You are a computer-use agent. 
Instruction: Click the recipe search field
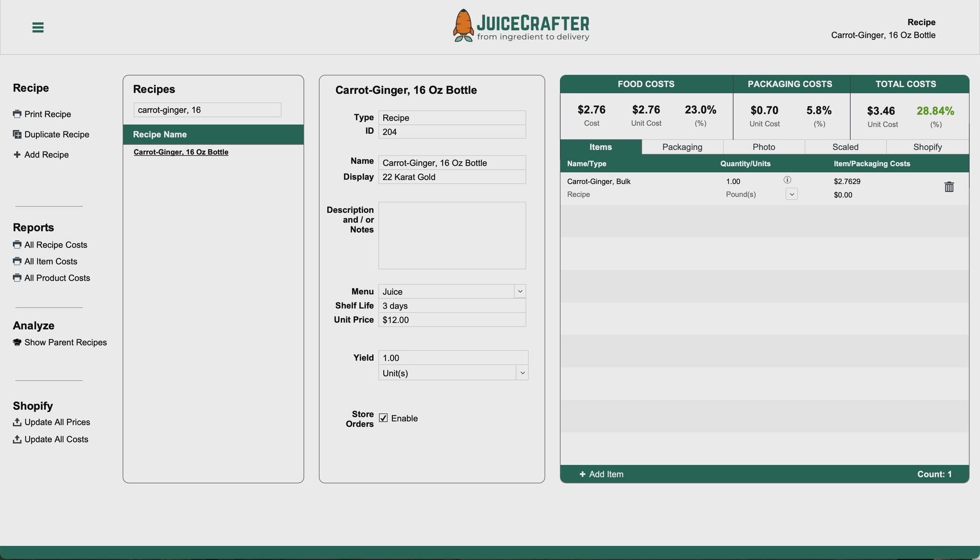(207, 110)
